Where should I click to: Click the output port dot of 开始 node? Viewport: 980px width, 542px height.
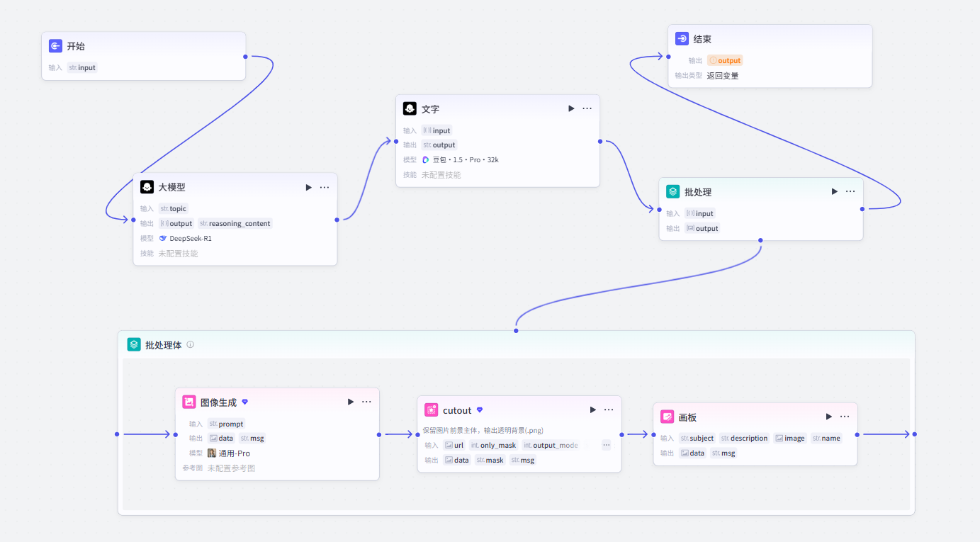245,56
